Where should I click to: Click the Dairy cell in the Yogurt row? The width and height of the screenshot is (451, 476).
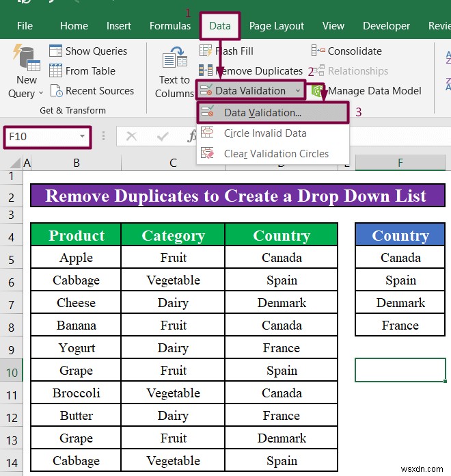(x=173, y=347)
